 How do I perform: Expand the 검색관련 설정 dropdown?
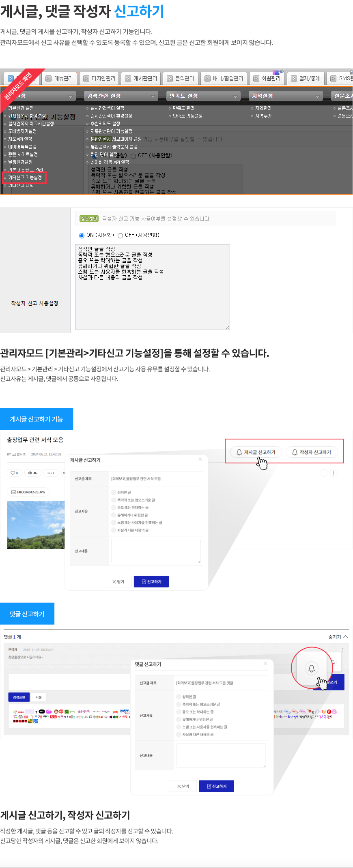(x=121, y=96)
